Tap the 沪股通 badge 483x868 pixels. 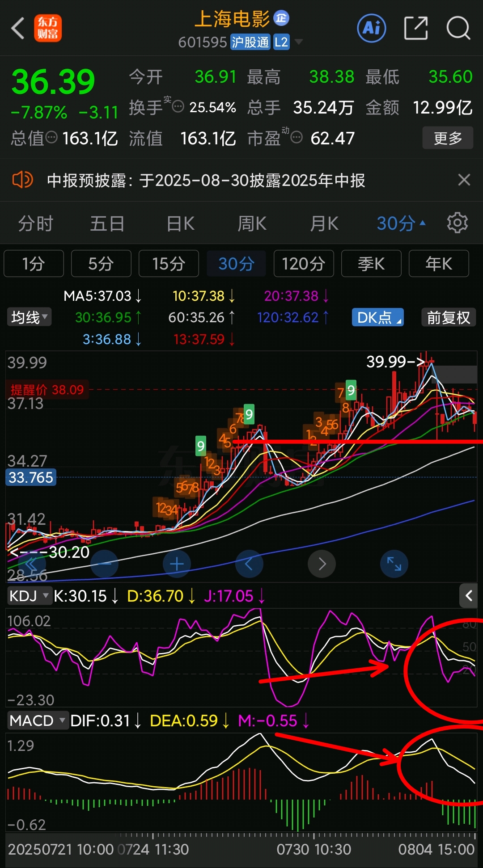250,42
